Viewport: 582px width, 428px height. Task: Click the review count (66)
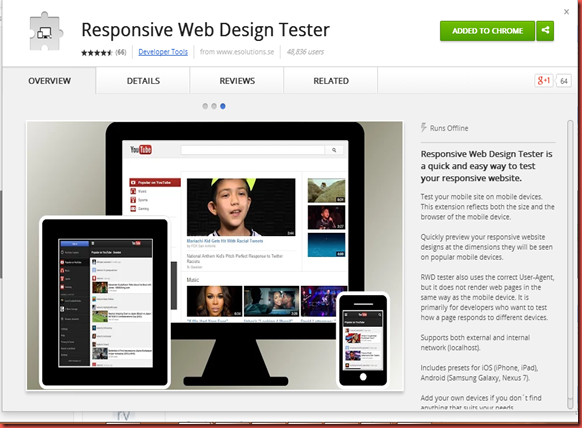tap(121, 52)
